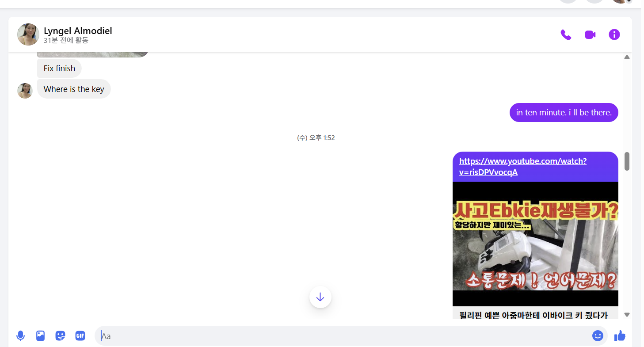
Task: Open the Korean video title below the thumbnail
Action: point(533,315)
